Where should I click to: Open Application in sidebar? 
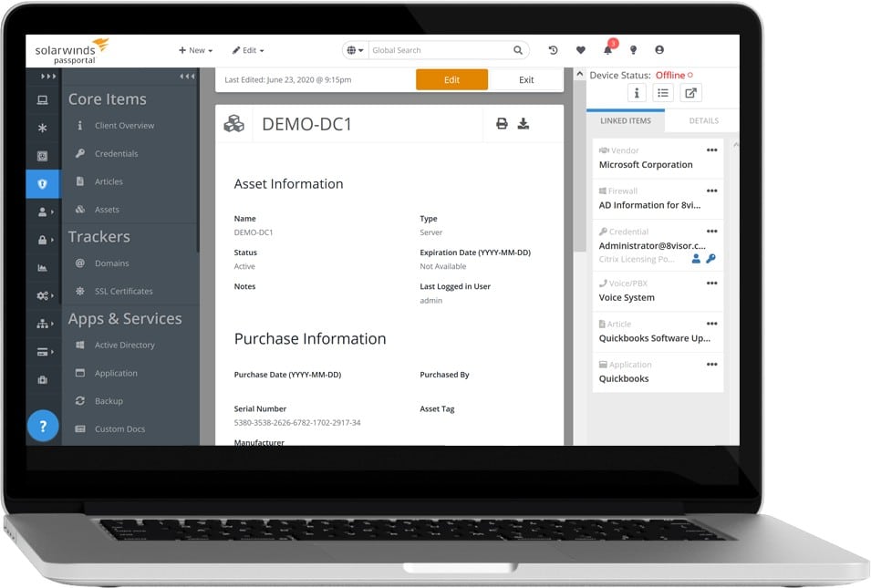116,373
